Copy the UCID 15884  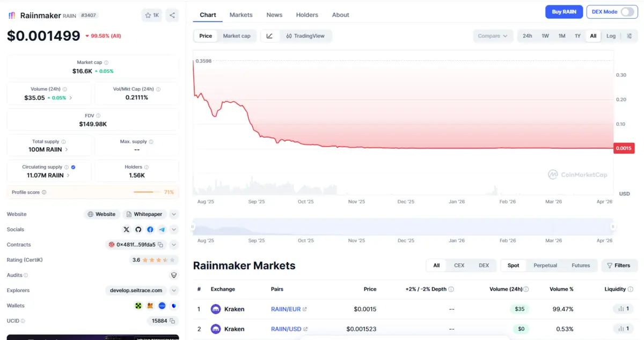pos(172,321)
